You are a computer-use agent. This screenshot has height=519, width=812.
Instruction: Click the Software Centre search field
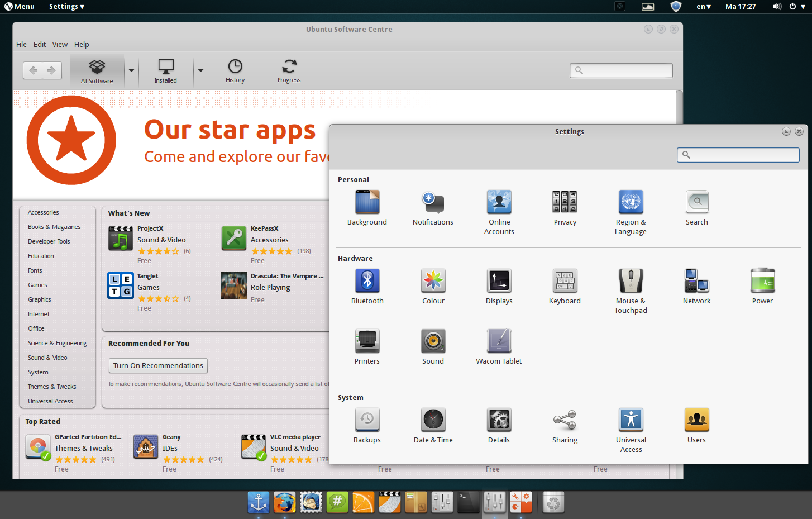(621, 70)
